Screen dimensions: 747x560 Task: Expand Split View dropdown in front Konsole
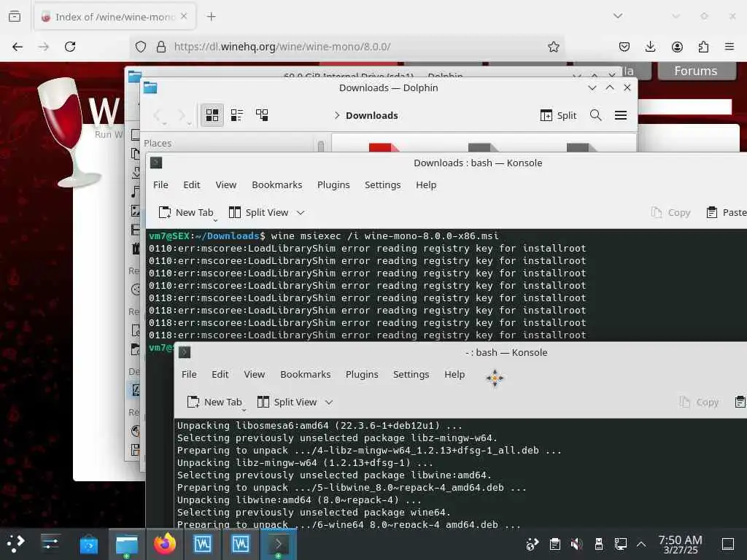click(x=329, y=402)
